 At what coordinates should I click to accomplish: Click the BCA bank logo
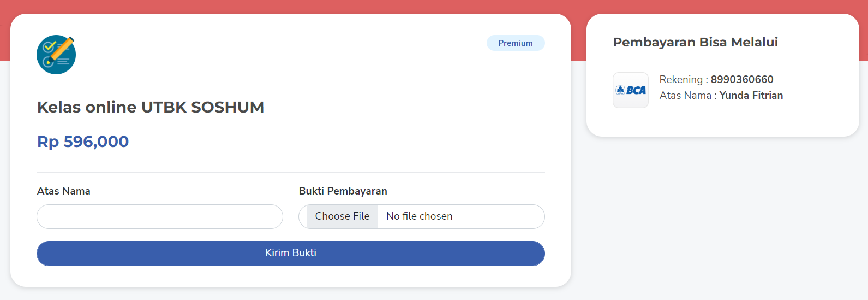pos(631,90)
